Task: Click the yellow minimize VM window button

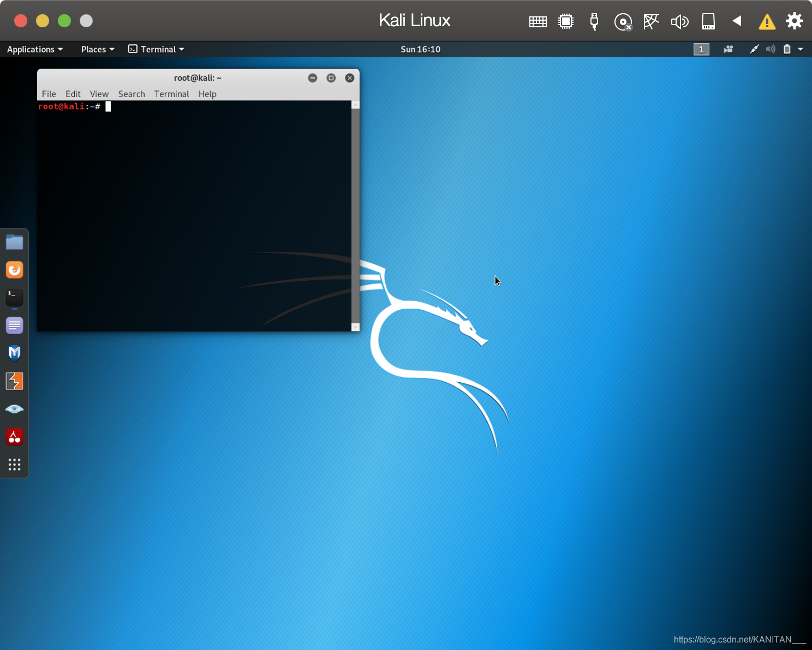Action: pyautogui.click(x=43, y=21)
